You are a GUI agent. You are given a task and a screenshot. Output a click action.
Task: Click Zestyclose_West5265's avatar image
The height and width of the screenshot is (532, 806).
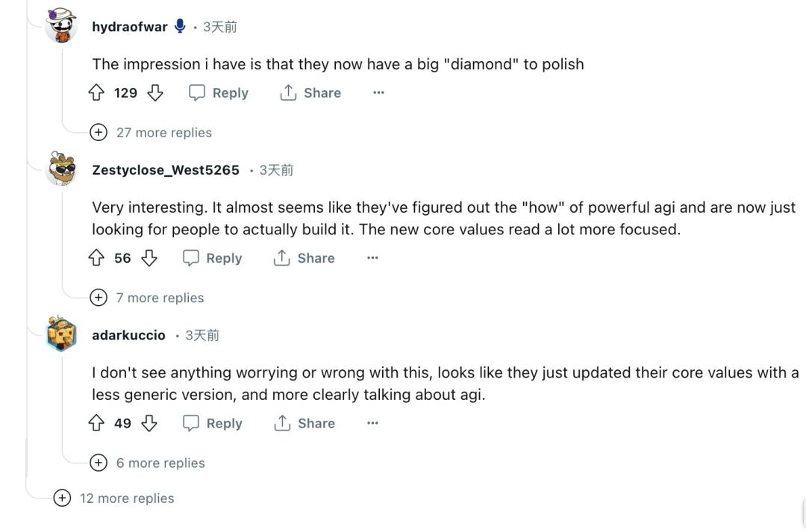[x=61, y=169]
